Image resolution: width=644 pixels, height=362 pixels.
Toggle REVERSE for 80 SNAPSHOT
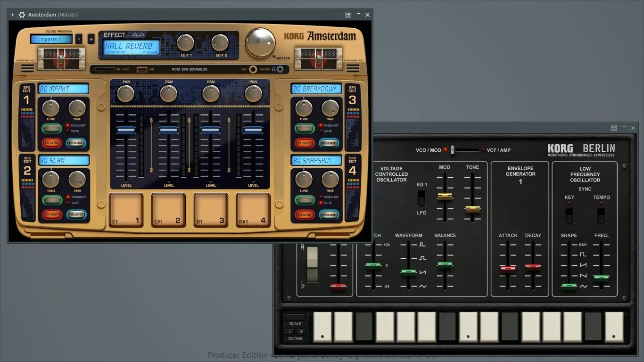point(329,214)
